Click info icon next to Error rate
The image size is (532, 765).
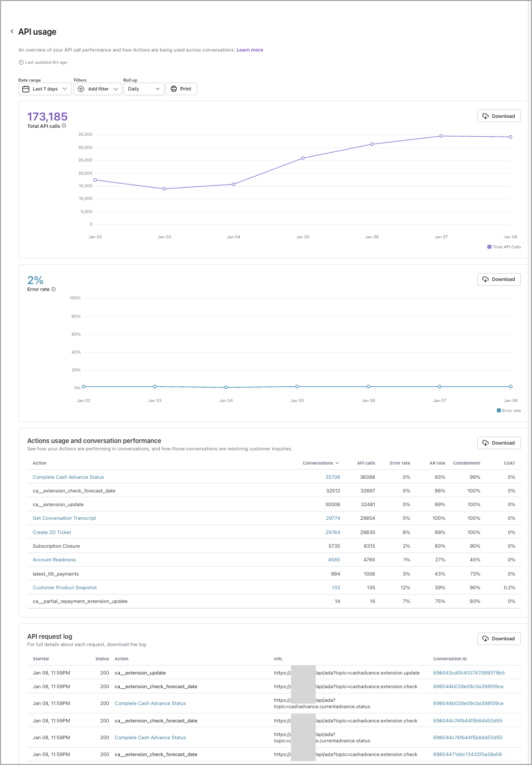[54, 289]
